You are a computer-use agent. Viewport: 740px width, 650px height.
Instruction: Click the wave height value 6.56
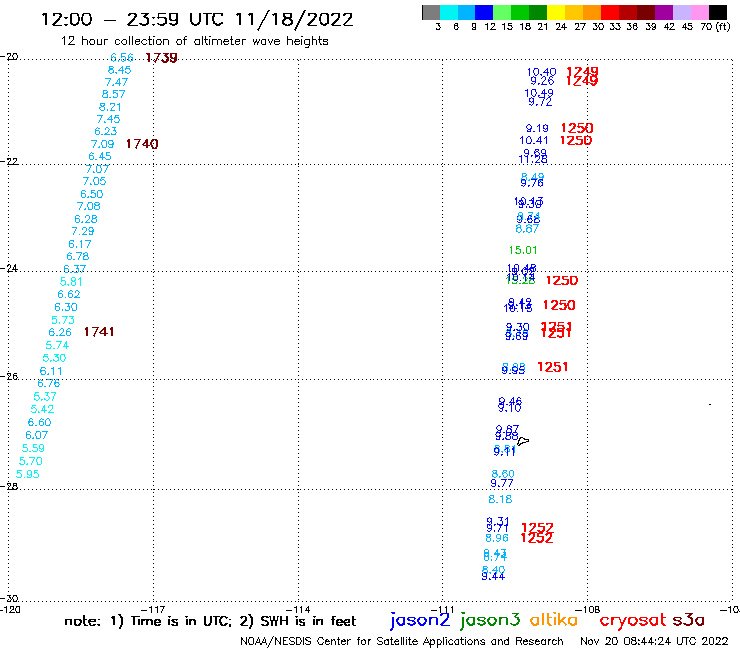pos(122,58)
